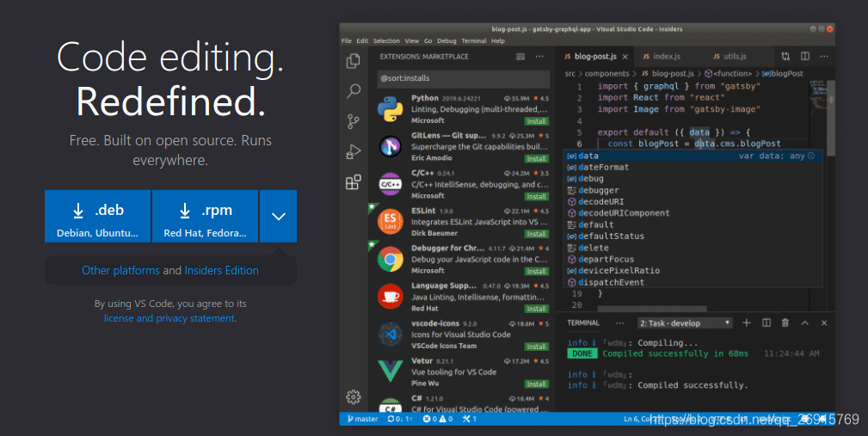Open the Source Control icon in activity bar
This screenshot has width=868, height=436.
point(354,121)
